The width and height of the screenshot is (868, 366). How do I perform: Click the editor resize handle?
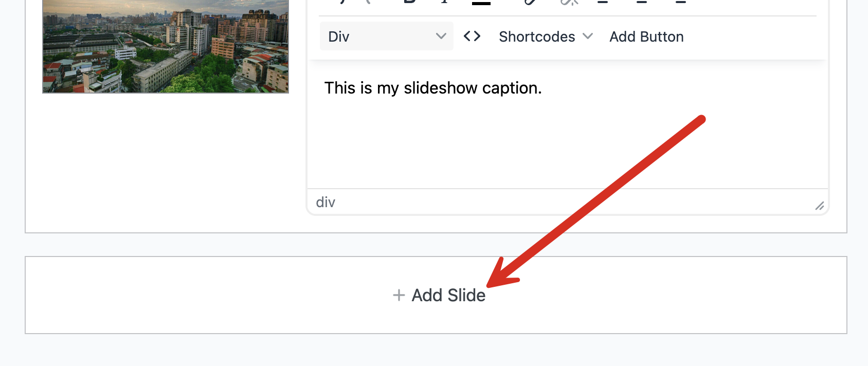(819, 206)
